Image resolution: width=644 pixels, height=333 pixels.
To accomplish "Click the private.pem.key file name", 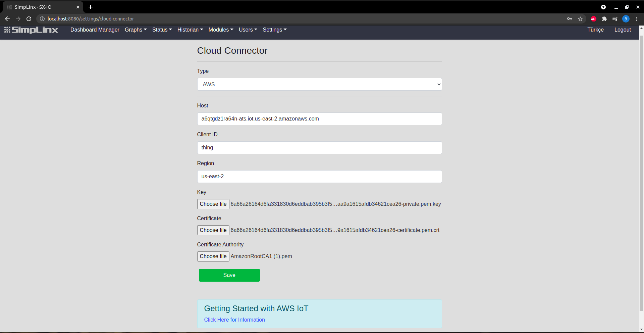I will click(336, 204).
